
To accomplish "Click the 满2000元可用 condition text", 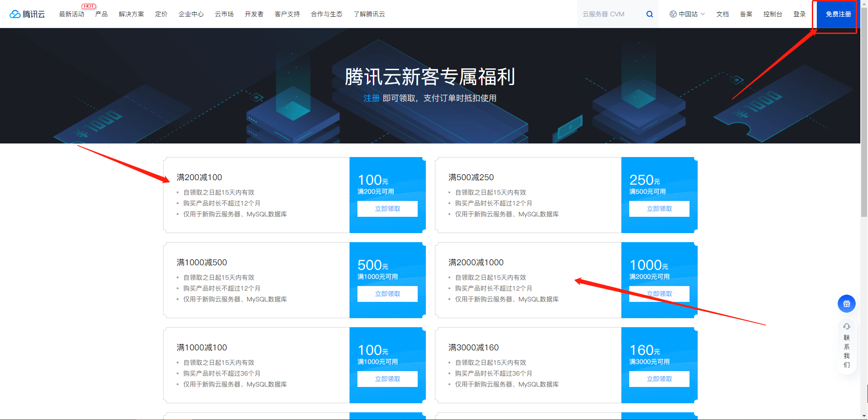I will point(649,277).
